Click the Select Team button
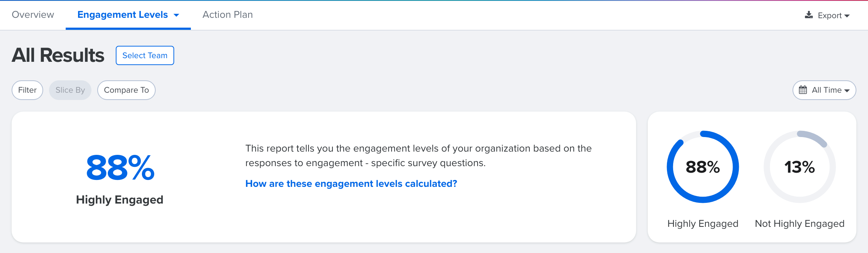 pos(145,55)
